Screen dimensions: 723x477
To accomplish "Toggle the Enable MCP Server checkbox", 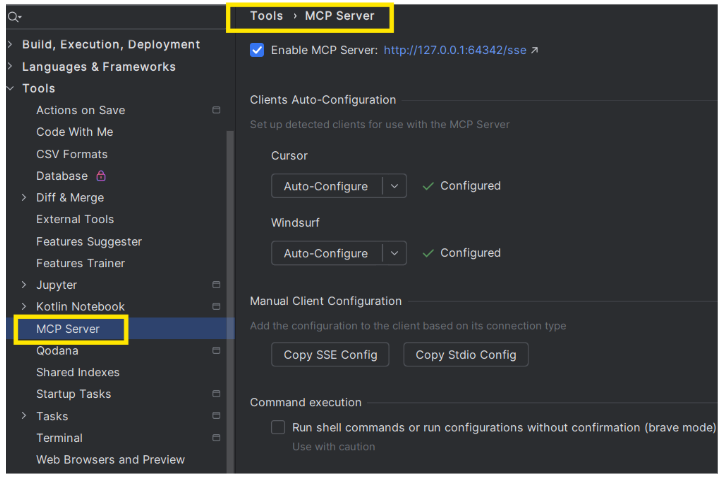I will click(x=257, y=50).
